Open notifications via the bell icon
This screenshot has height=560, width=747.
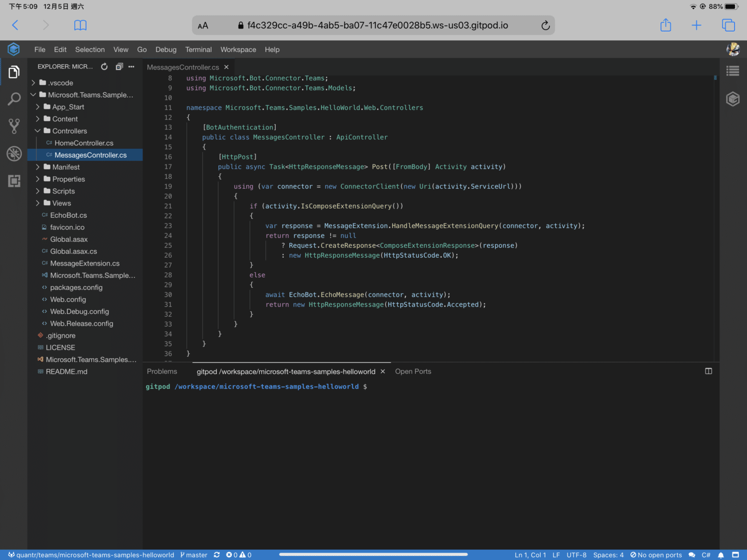coord(721,554)
